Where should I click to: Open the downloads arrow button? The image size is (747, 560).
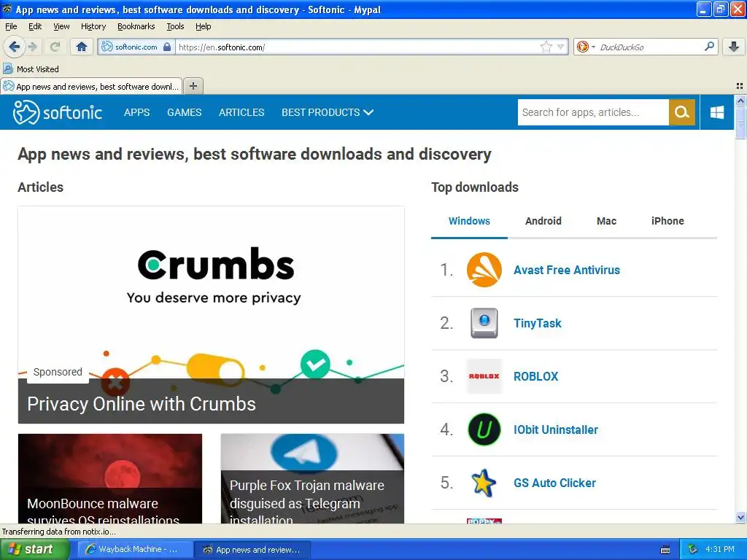734,47
